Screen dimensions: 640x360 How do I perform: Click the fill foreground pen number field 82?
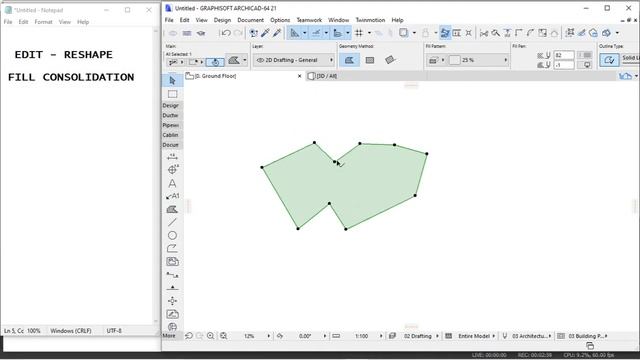[x=564, y=55]
